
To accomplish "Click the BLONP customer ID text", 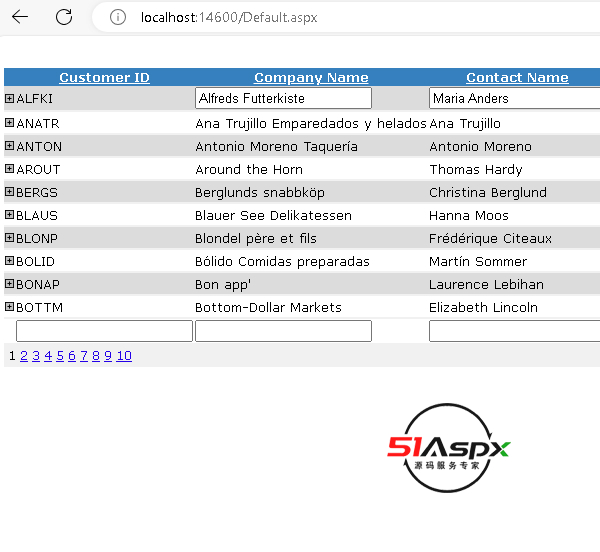I will point(37,238).
